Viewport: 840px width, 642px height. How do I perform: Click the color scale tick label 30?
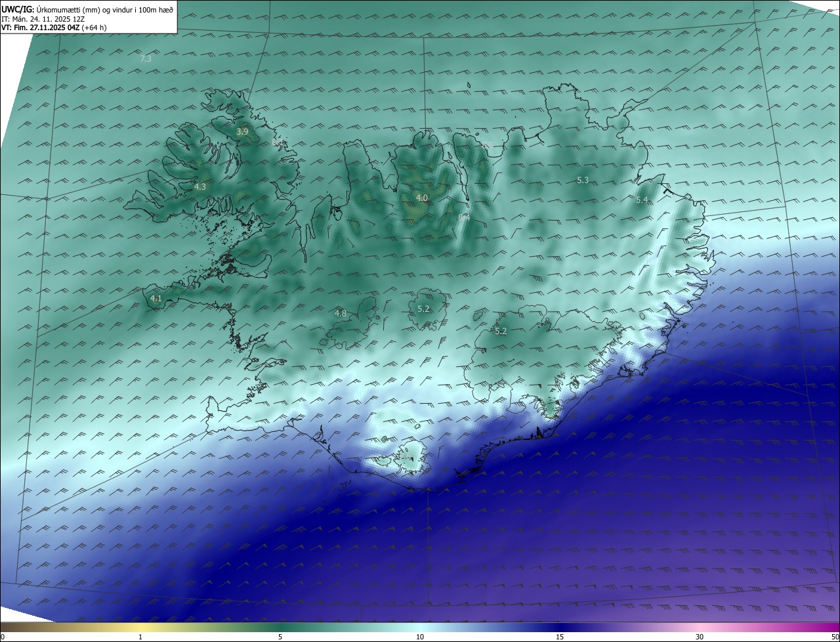coord(700,637)
